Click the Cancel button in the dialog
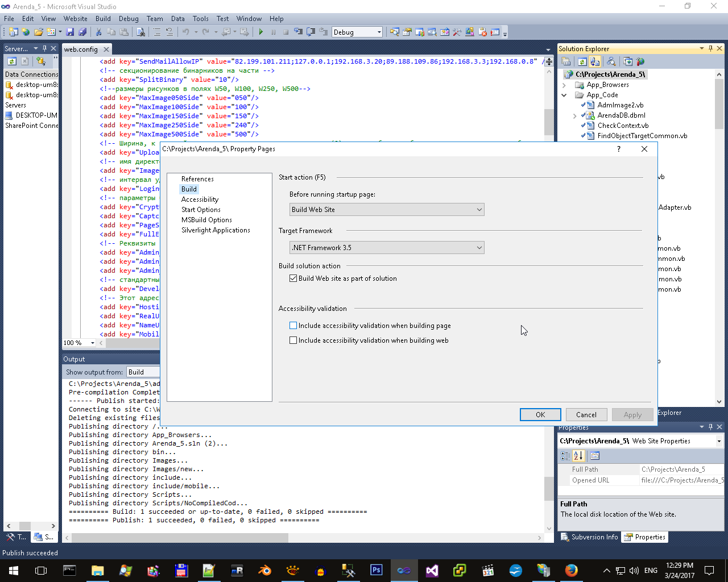Image resolution: width=728 pixels, height=582 pixels. click(586, 415)
